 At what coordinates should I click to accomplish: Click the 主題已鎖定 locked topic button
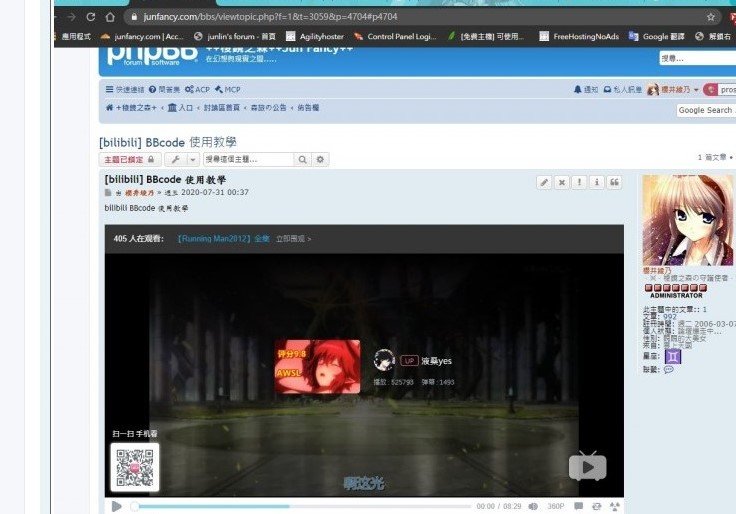(130, 160)
